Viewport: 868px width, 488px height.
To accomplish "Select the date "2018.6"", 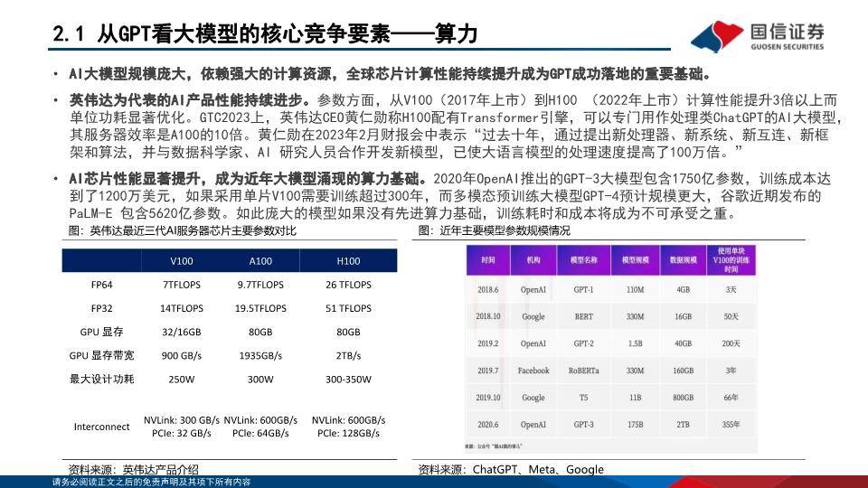I will pos(487,290).
